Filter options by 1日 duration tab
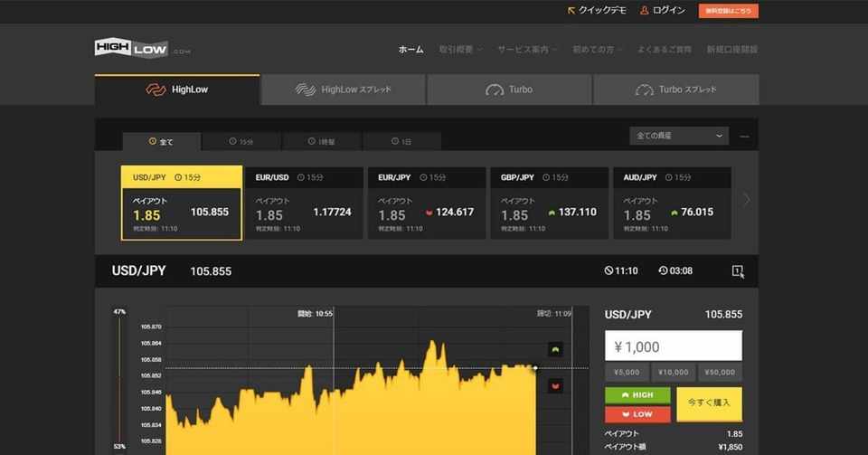Screen dimensions: 868x455 pyautogui.click(x=401, y=141)
